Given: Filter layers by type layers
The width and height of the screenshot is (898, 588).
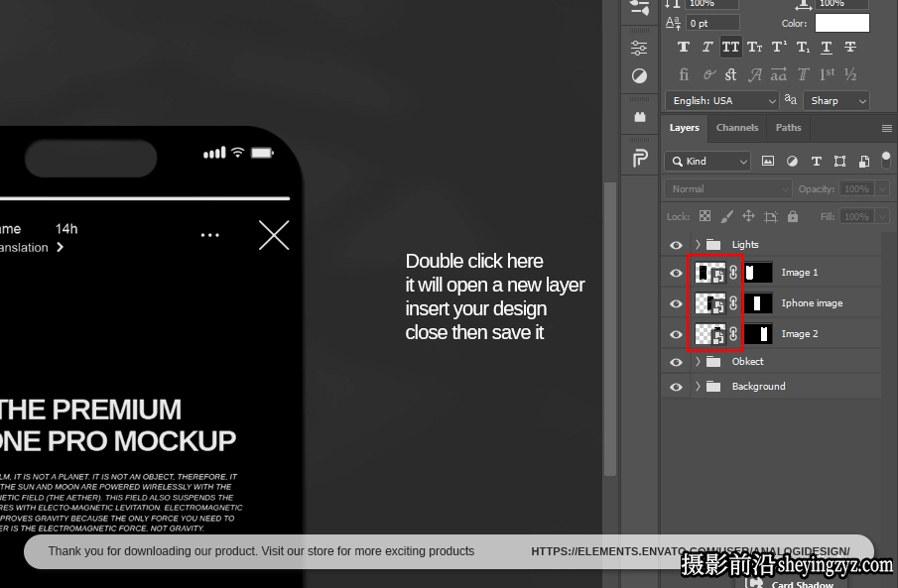Looking at the screenshot, I should (816, 161).
